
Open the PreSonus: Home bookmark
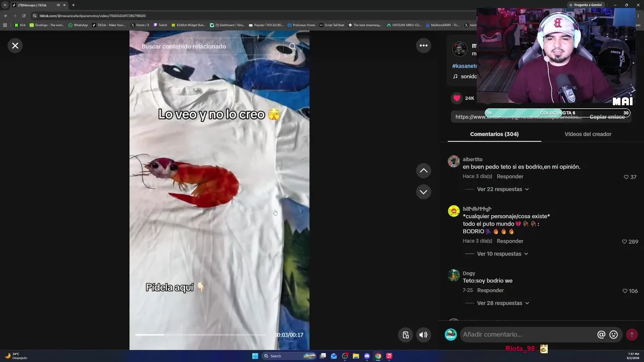click(x=301, y=25)
